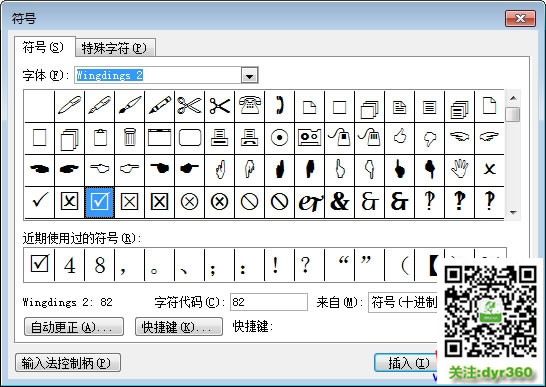
Task: Choose the clipboard symbol
Action: coord(100,138)
